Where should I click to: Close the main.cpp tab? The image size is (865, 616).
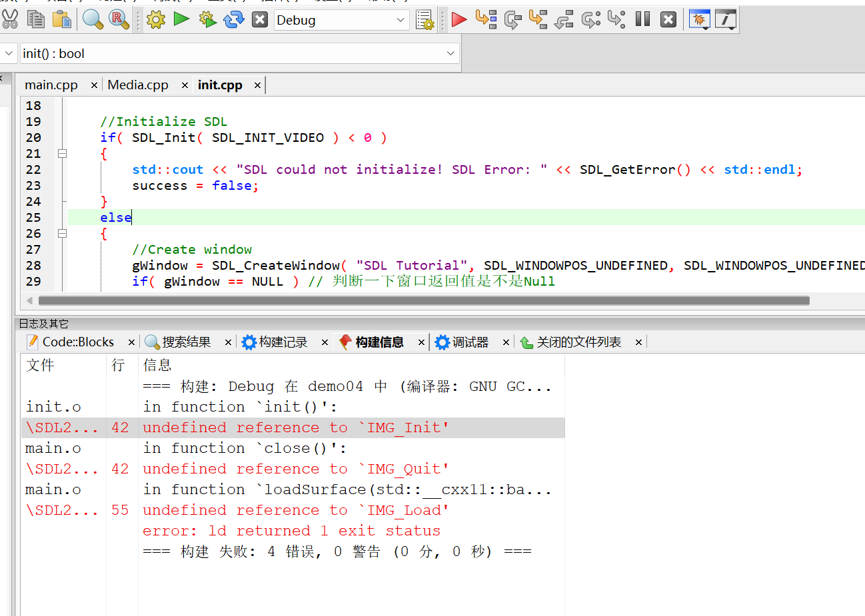pos(94,85)
